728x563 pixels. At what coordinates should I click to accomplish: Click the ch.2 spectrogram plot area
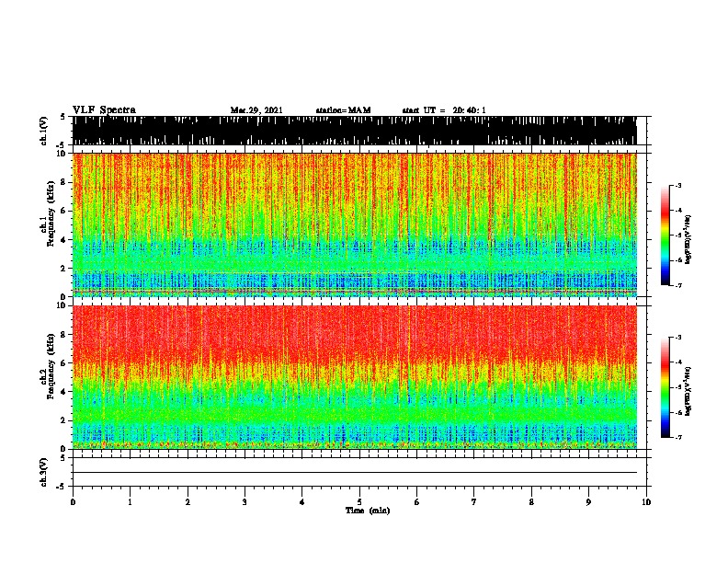pos(354,377)
